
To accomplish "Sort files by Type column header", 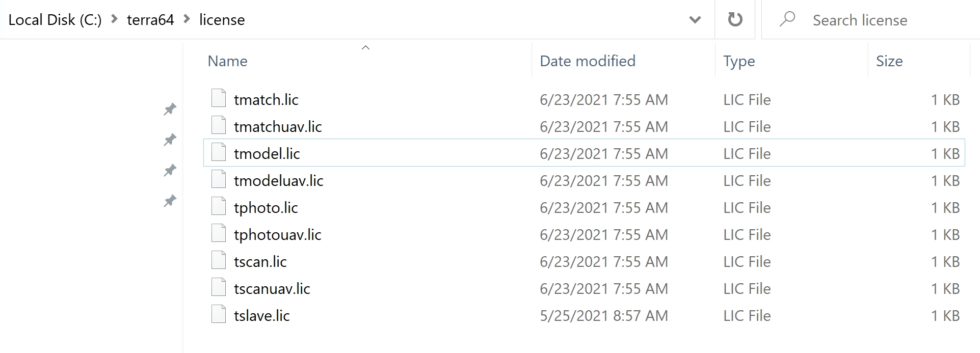I will coord(739,61).
